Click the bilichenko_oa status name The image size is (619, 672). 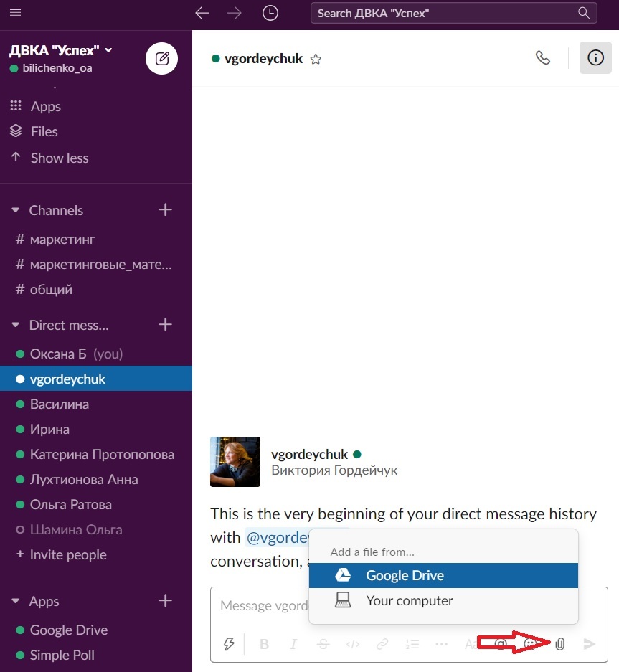tap(57, 68)
